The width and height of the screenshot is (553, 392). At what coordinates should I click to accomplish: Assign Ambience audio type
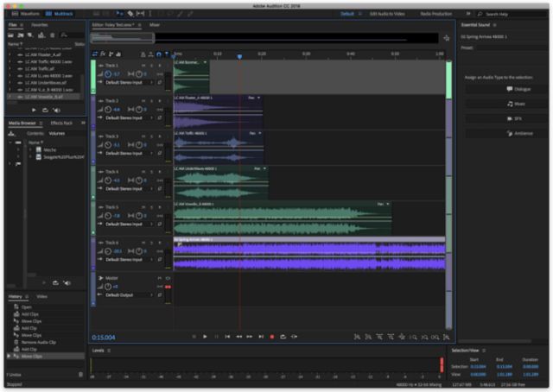click(506, 134)
